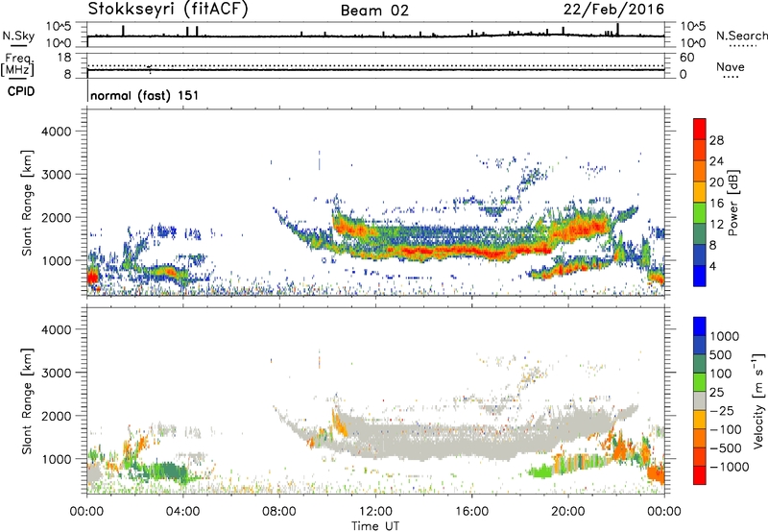
Task: Click the Velocity [m s⁻¹] colorbar title
Action: pos(758,401)
